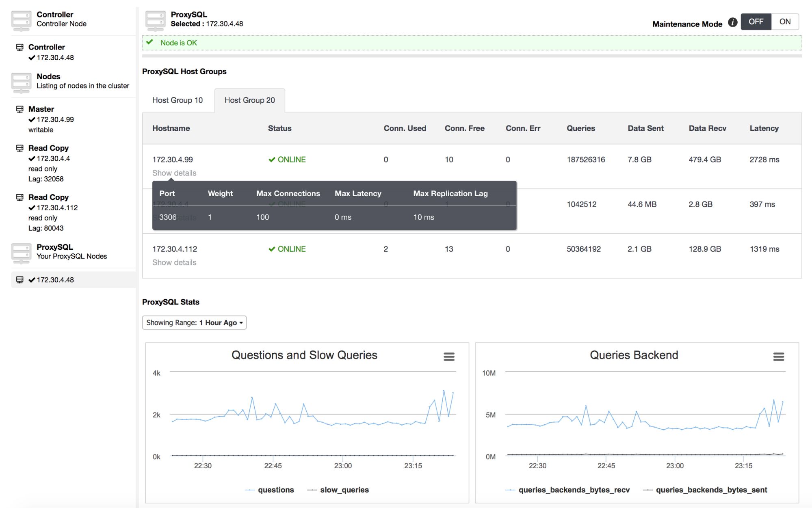Select the Host Group 20 tab
The height and width of the screenshot is (508, 812).
click(250, 100)
